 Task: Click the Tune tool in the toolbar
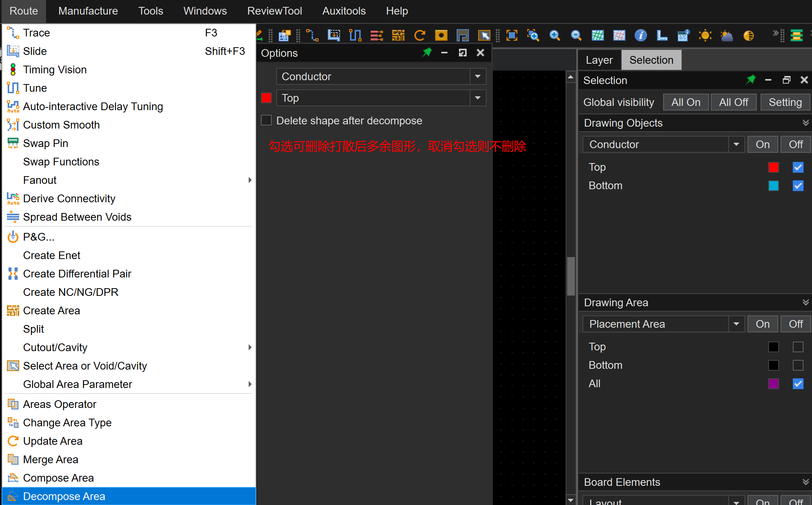(x=355, y=36)
